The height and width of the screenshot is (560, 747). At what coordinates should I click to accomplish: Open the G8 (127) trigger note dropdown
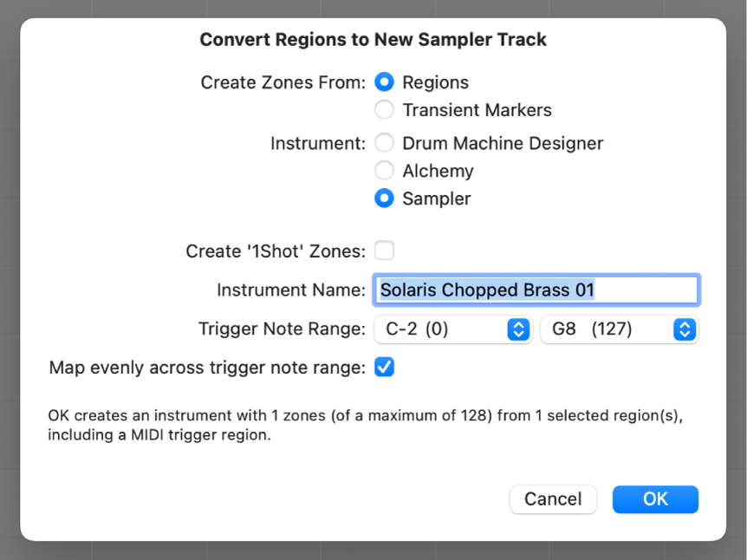click(619, 329)
